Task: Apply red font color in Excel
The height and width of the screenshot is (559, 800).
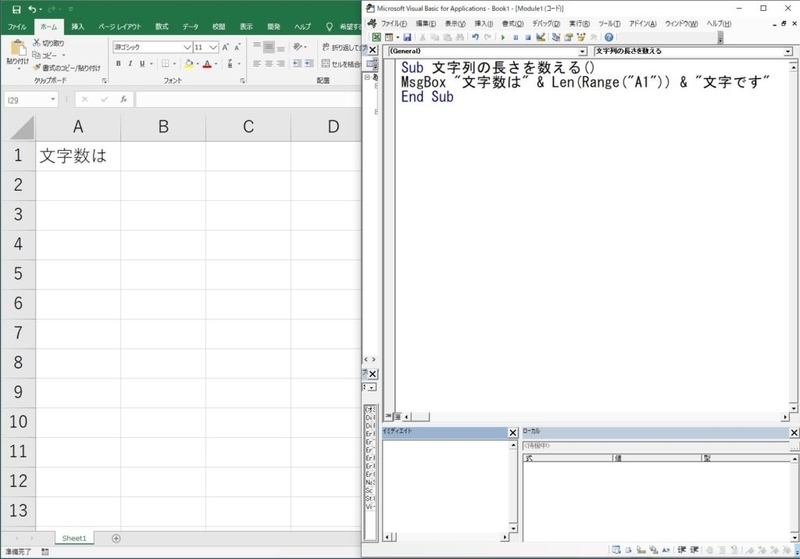Action: pos(207,64)
